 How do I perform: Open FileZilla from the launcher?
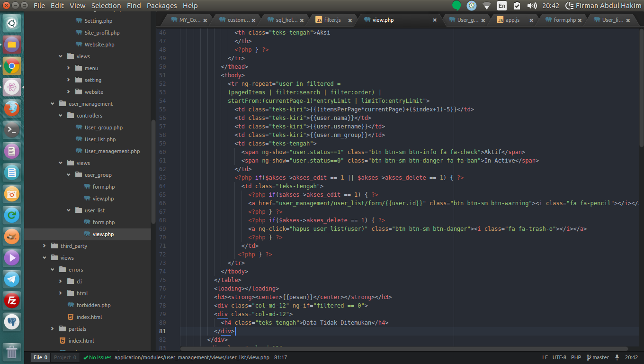(x=12, y=300)
